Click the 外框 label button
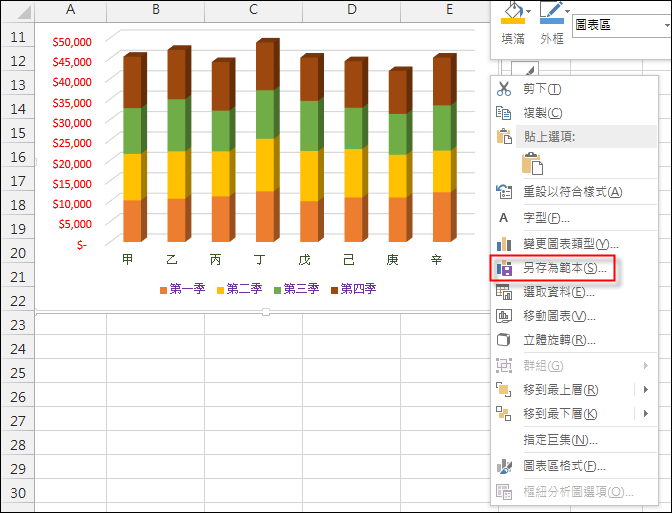 552,39
